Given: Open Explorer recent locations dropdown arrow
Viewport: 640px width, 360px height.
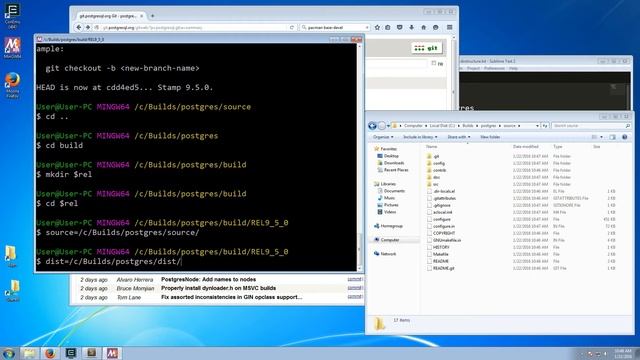Looking at the screenshot, I should tap(388, 126).
